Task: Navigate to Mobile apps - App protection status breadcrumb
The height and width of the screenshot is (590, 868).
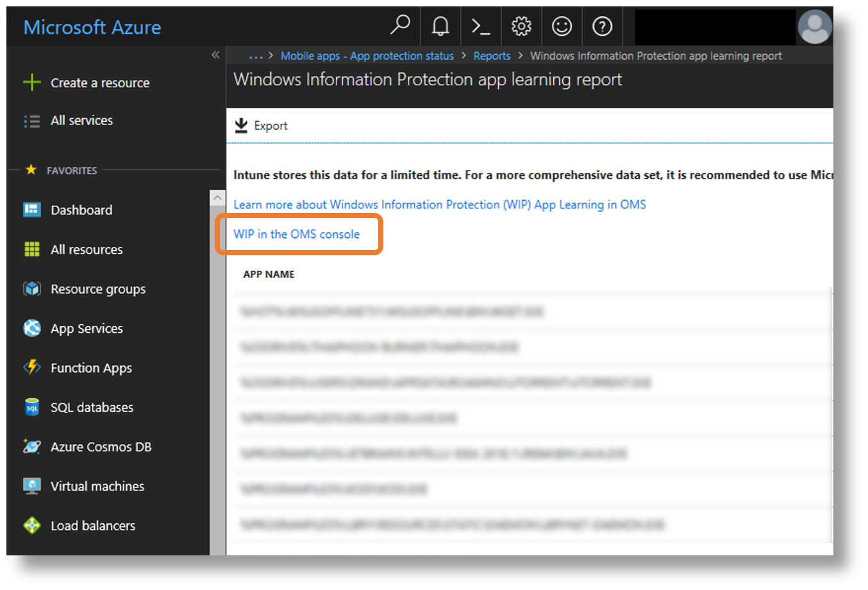Action: point(367,56)
